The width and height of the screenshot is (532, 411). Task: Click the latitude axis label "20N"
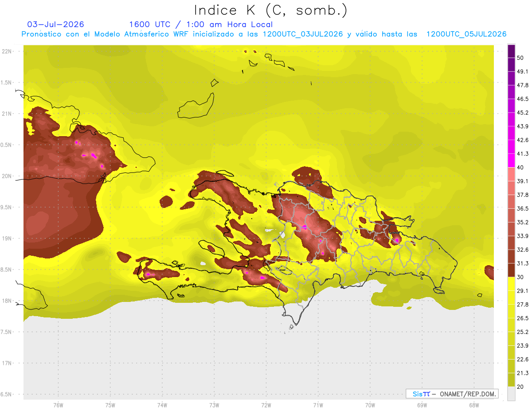(x=8, y=176)
